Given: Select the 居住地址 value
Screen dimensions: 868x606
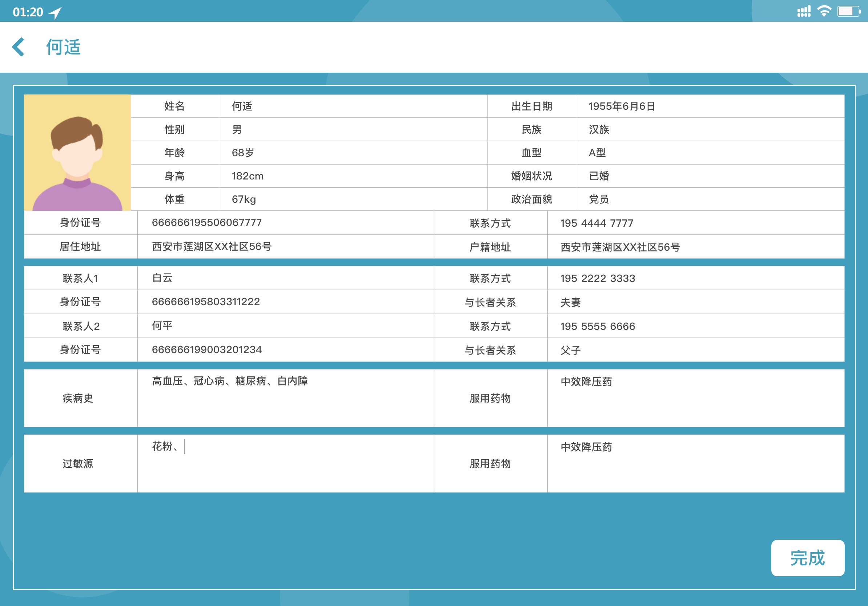Looking at the screenshot, I should pyautogui.click(x=212, y=246).
